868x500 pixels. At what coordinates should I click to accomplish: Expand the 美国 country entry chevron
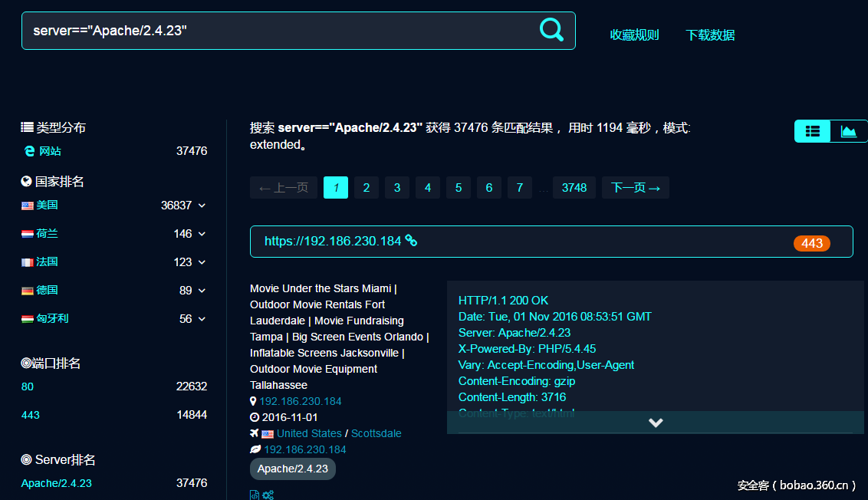(202, 206)
